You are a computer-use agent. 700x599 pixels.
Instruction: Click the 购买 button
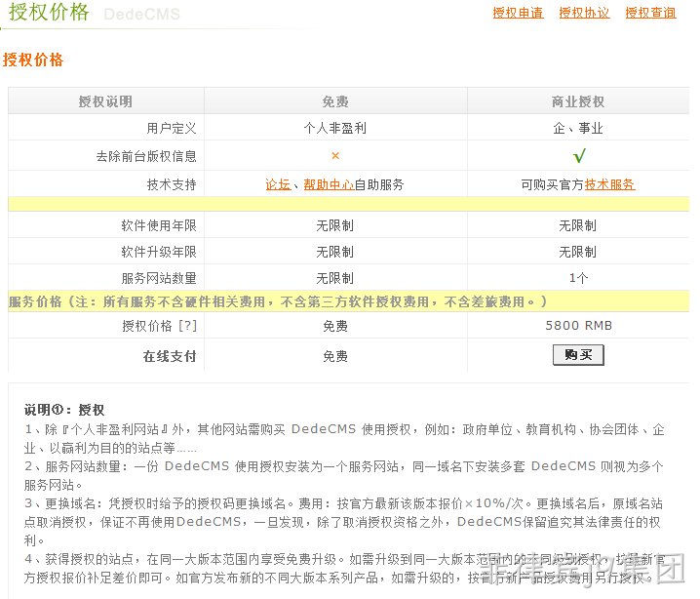(x=578, y=355)
